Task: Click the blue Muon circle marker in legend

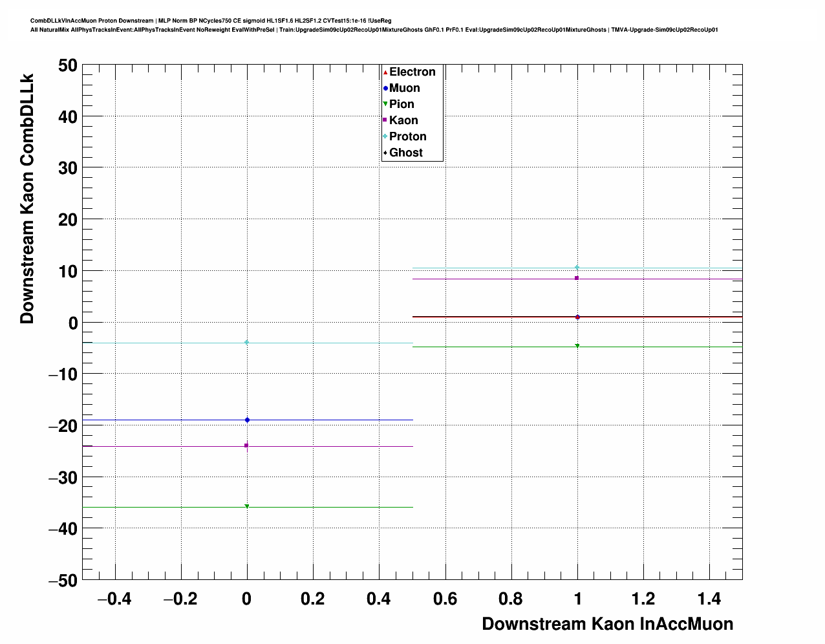Action: coord(385,88)
